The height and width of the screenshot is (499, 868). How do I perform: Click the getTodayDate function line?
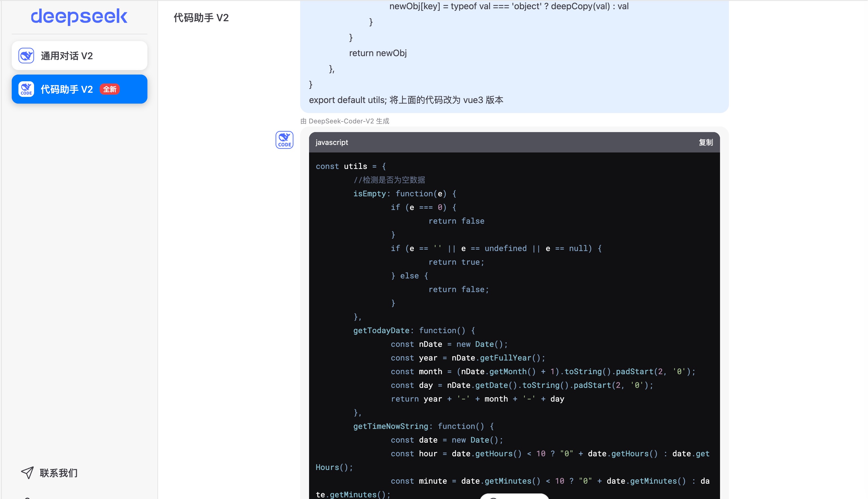pos(414,330)
